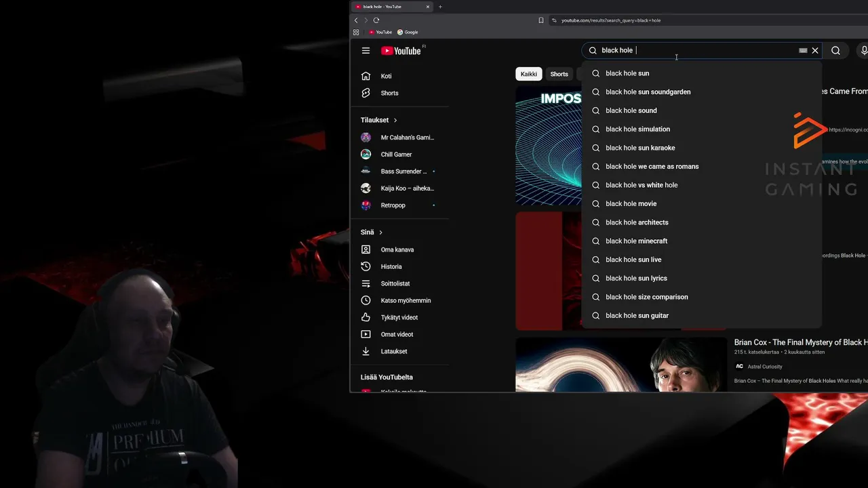Choose suggestion "black hole minecraft"
868x488 pixels.
click(x=702, y=241)
